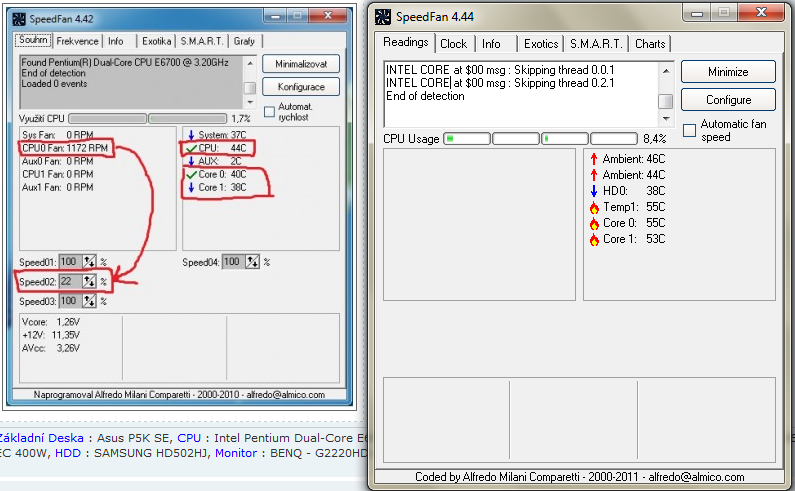The image size is (795, 491).
Task: Click the HDD link on webpage
Action: (x=68, y=453)
